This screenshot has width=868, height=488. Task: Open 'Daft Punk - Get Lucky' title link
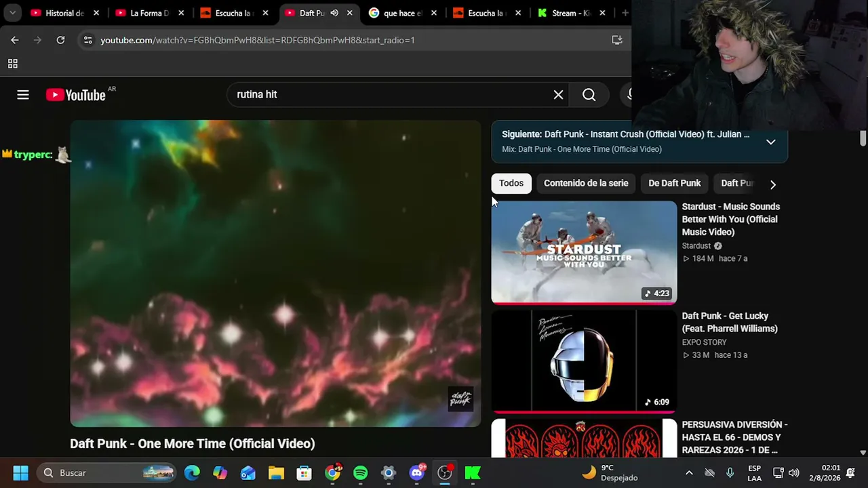730,322
